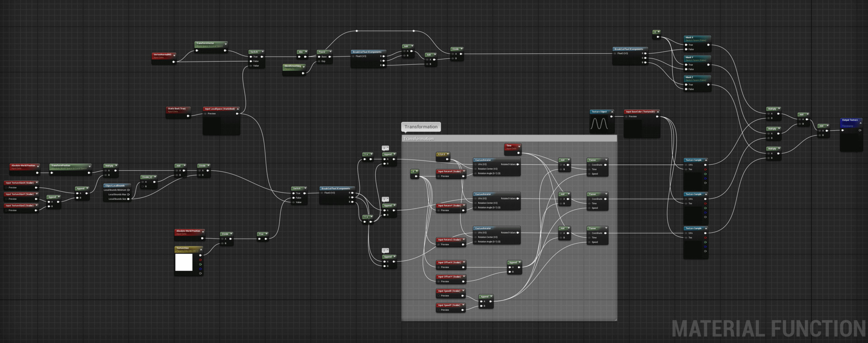The width and height of the screenshot is (868, 343).
Task: Select the Time input data node
Action: 511,146
